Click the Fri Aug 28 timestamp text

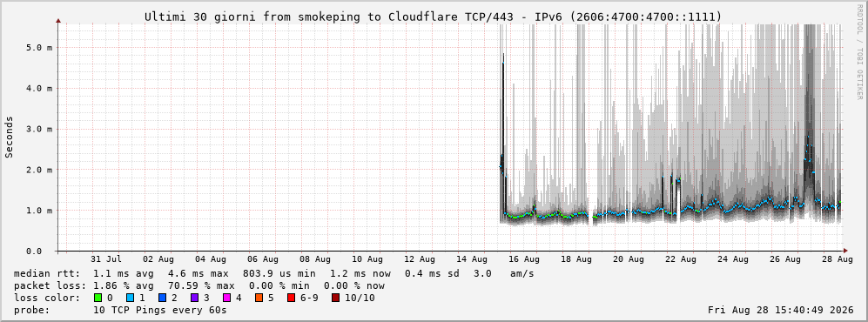tap(781, 310)
